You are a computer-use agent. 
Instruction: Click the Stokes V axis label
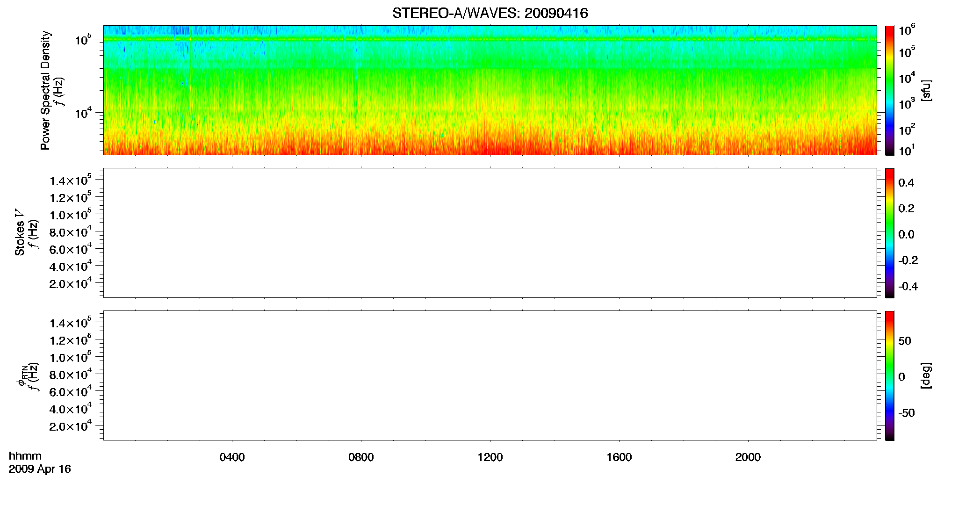coord(20,232)
